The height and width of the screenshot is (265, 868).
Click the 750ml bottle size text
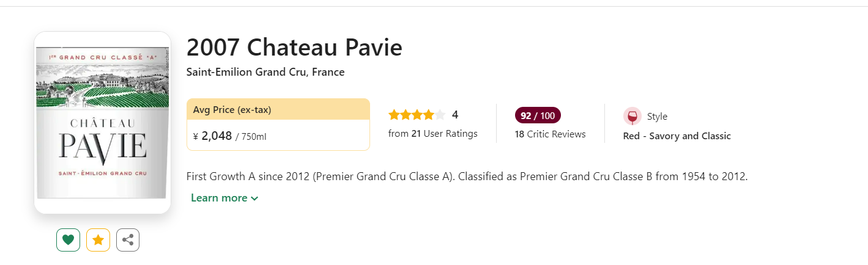[x=253, y=137]
